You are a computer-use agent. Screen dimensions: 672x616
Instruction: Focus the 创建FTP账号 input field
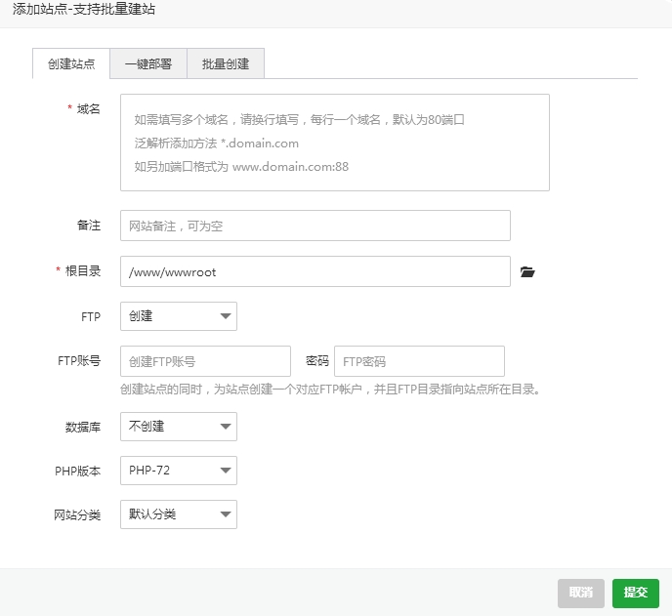[205, 361]
